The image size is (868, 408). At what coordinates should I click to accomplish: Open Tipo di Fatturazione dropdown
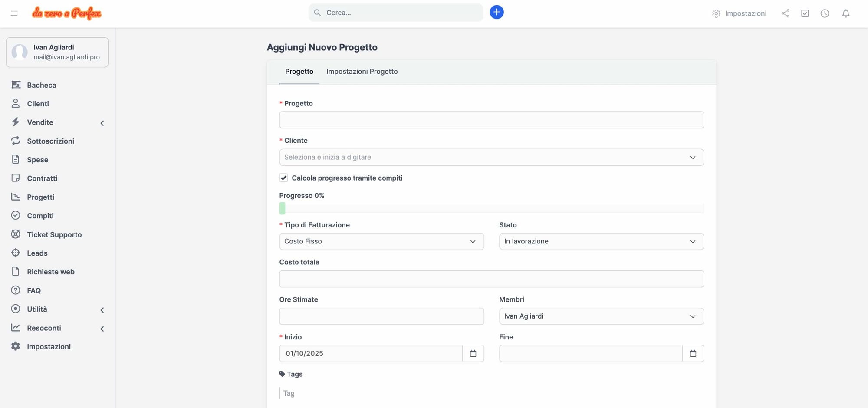(x=381, y=241)
